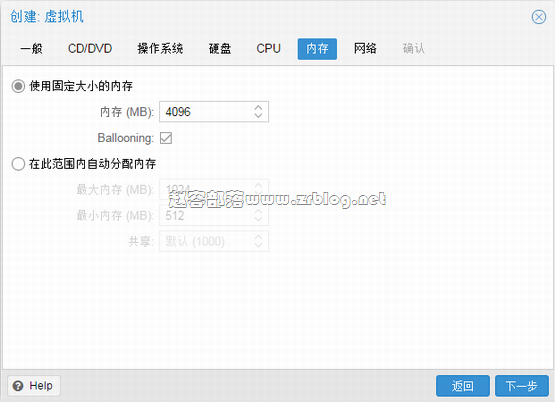The image size is (555, 402).
Task: Switch to the 一般 tab
Action: (x=32, y=48)
